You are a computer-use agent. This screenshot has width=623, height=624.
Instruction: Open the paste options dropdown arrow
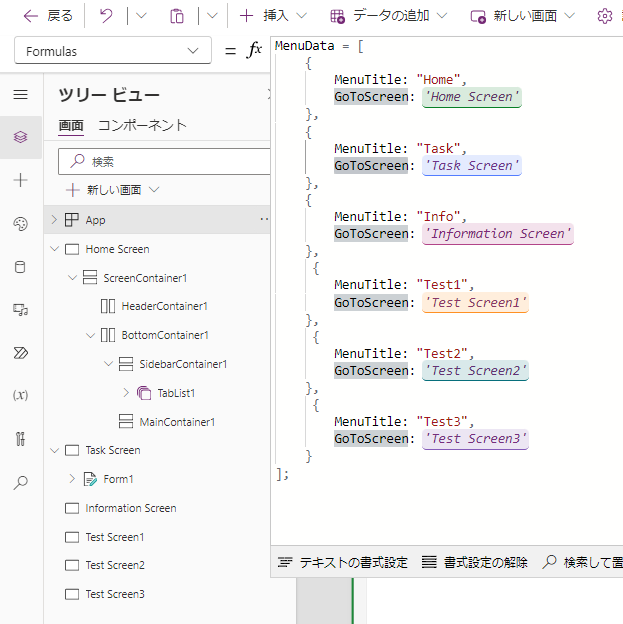pos(213,16)
